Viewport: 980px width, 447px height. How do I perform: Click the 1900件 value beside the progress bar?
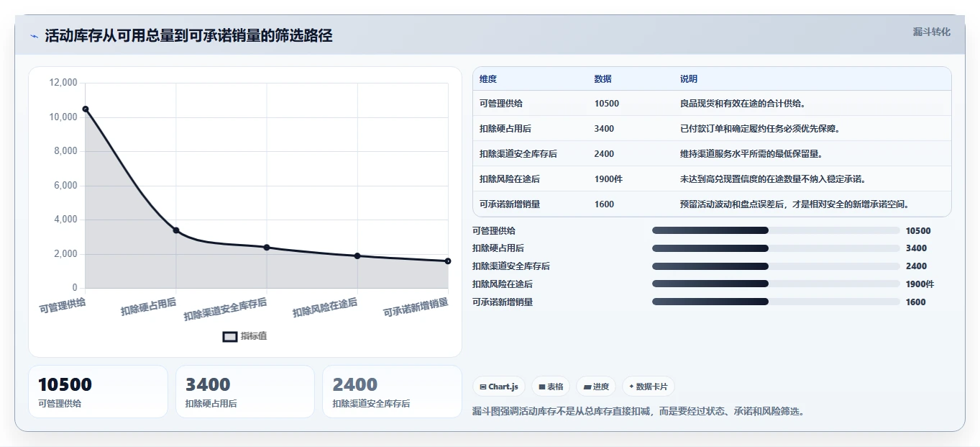tap(920, 284)
